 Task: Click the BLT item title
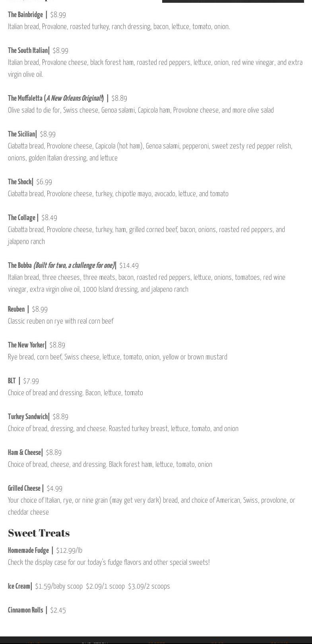[x=12, y=381]
